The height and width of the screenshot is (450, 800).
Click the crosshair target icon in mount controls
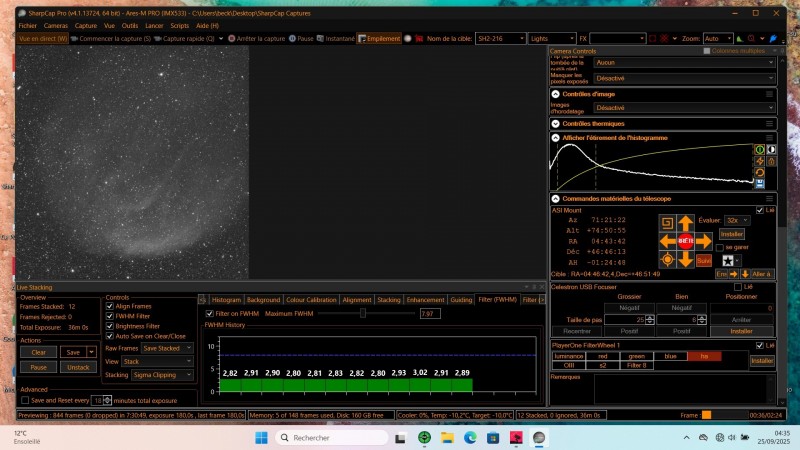667,260
